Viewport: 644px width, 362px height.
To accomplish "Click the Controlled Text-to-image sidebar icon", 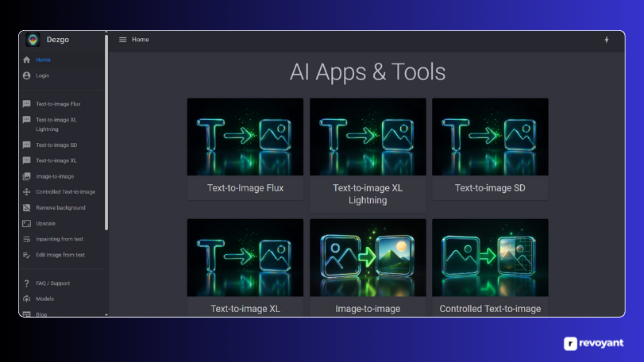I will [27, 192].
